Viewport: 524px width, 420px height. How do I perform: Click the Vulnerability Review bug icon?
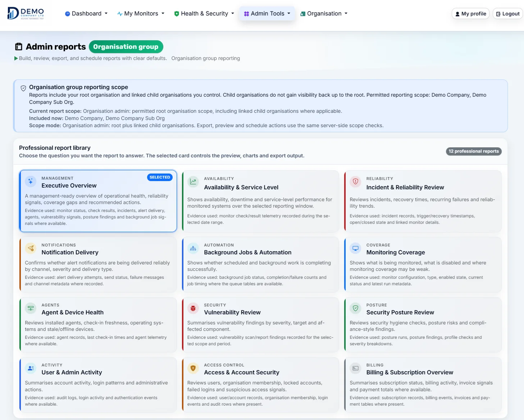[x=193, y=308]
